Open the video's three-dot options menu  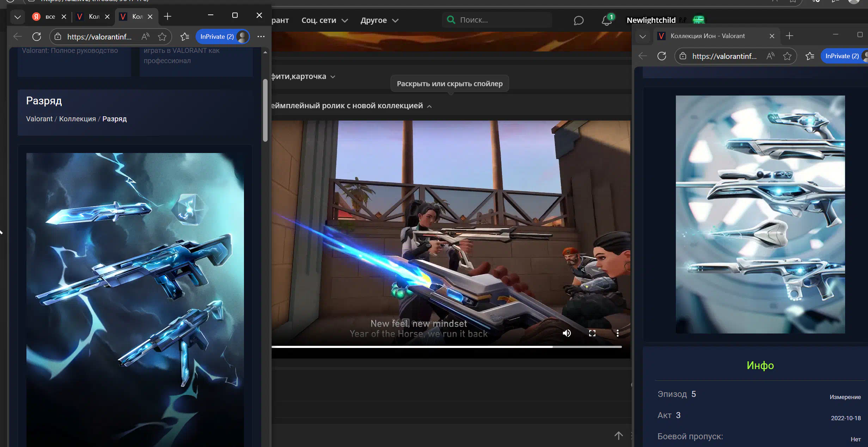point(617,333)
